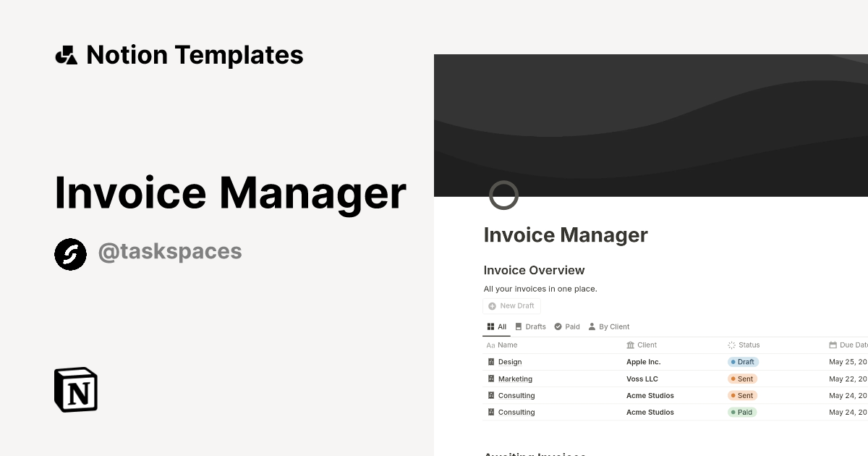Screen dimensions: 868x456
Task: Click the green Paid status tag
Action: [x=742, y=413]
